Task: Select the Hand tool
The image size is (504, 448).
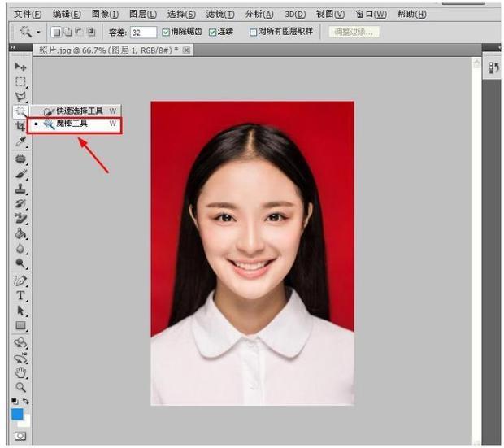Action: pos(21,372)
